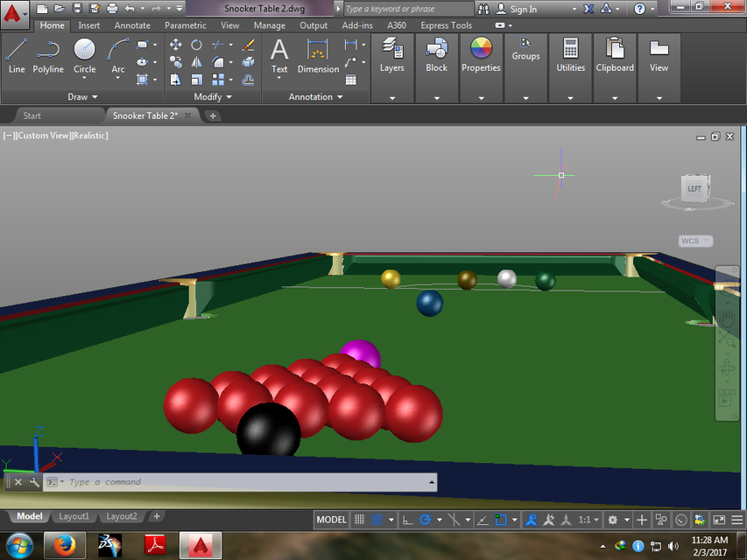This screenshot has width=747, height=560.
Task: Click the LEFT face of the ViewCube
Action: point(694,186)
